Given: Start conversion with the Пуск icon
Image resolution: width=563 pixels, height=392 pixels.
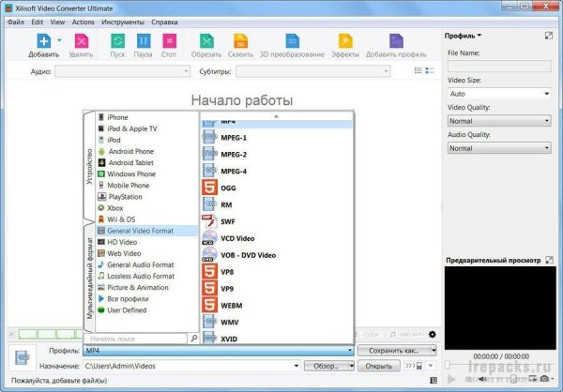Looking at the screenshot, I should coord(118,41).
